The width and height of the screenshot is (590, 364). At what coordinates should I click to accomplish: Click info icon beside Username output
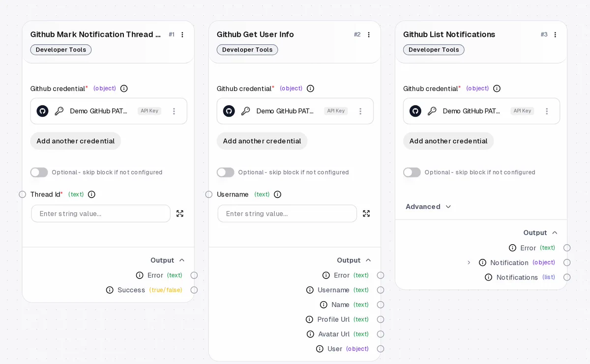tap(310, 290)
